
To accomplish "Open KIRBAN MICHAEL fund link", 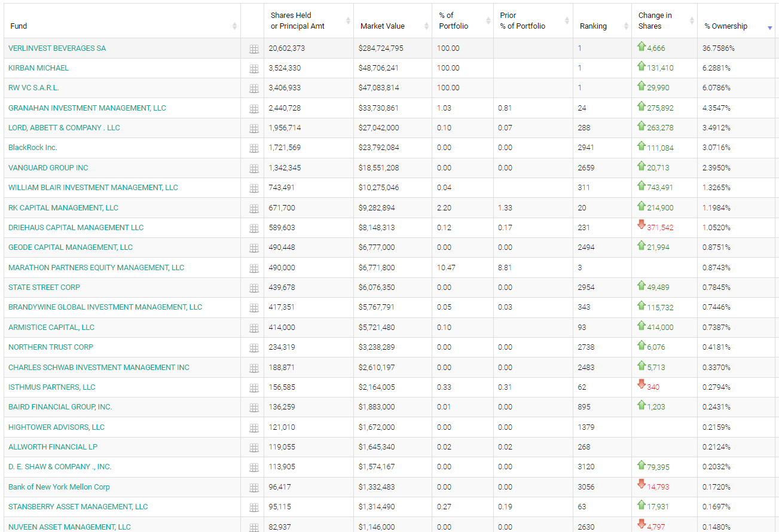I will pos(38,68).
